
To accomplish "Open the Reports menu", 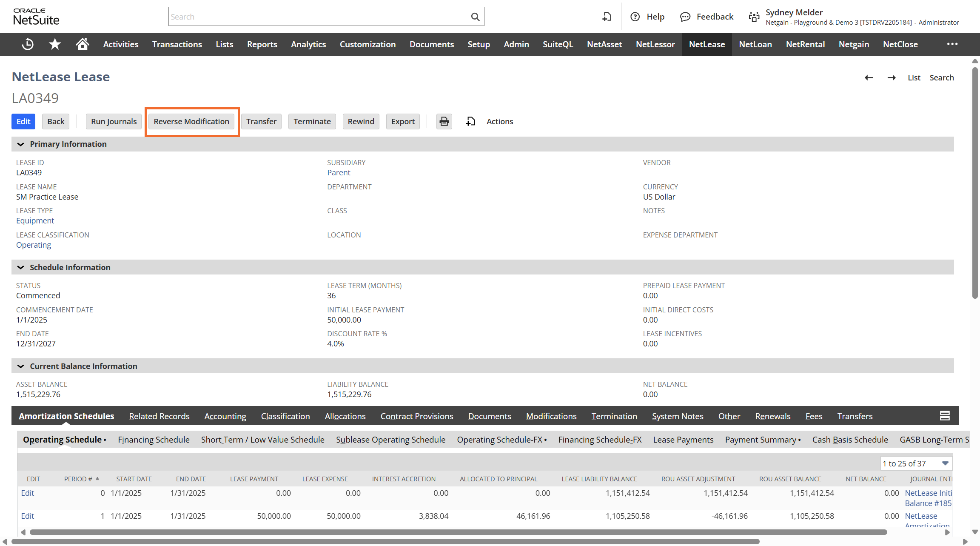I will pos(262,44).
